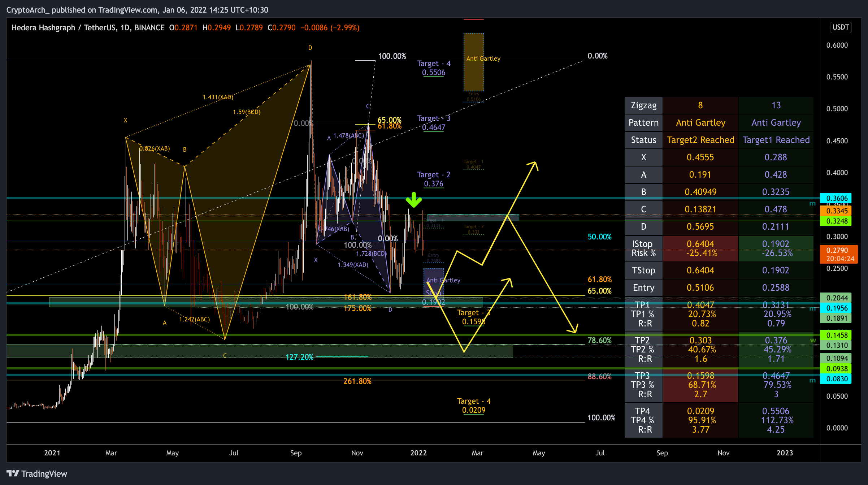
Task: Click the Zigzag value 8 cell
Action: point(700,105)
